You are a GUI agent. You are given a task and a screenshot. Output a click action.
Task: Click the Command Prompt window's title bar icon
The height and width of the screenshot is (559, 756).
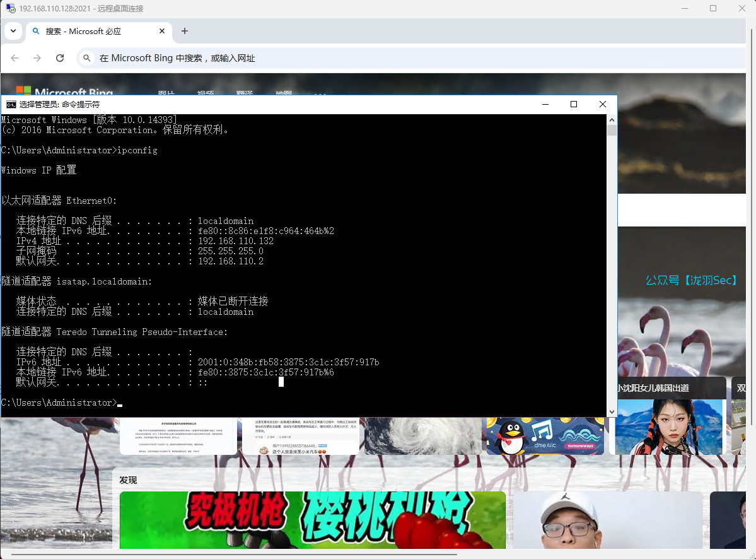click(x=11, y=105)
